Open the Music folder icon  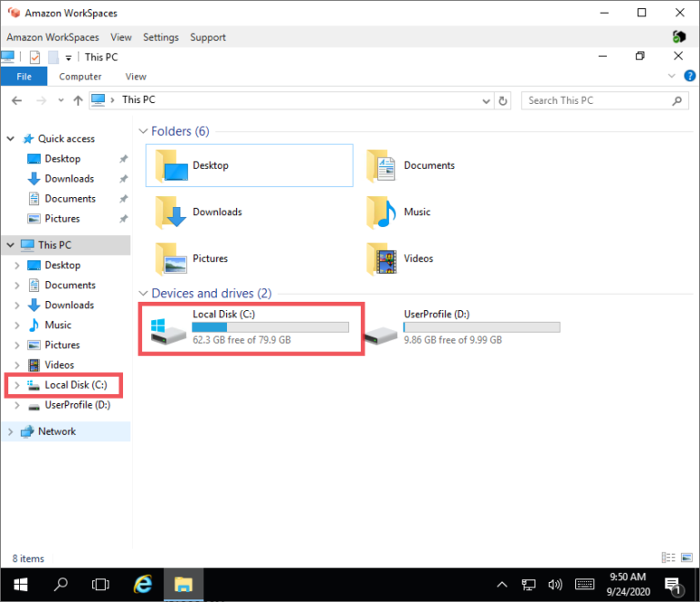tap(380, 213)
